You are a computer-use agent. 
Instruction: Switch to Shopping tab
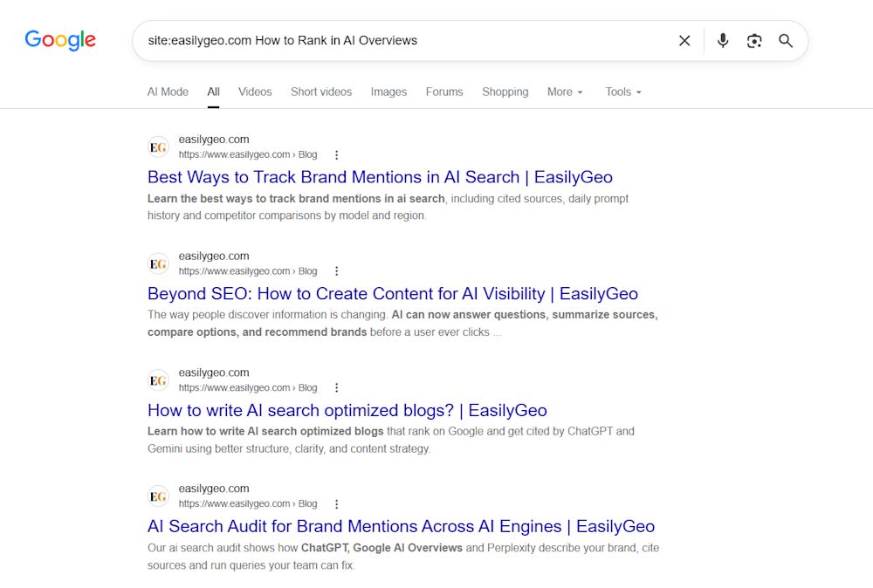tap(505, 92)
